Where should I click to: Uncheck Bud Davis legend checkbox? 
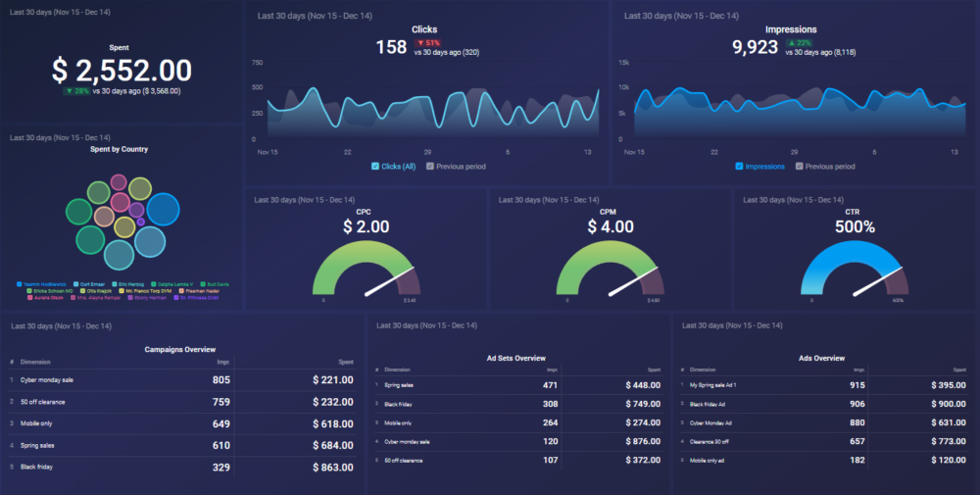click(203, 284)
